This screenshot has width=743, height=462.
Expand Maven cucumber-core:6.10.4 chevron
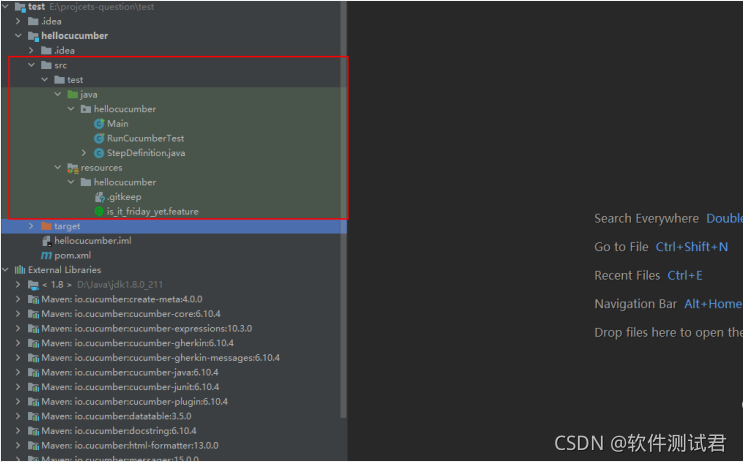18,314
